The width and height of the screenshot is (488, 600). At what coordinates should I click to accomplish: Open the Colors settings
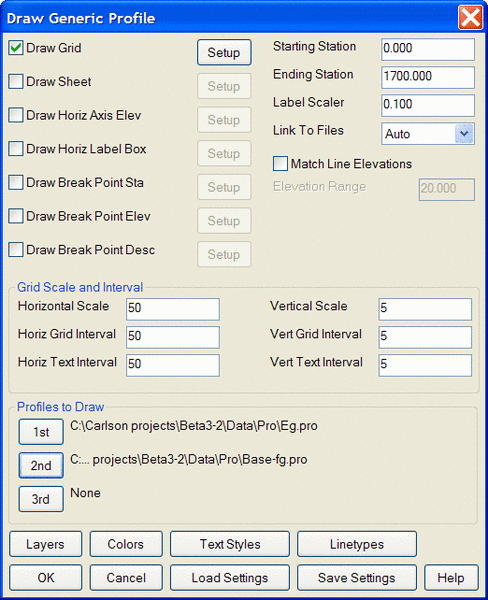(x=126, y=544)
